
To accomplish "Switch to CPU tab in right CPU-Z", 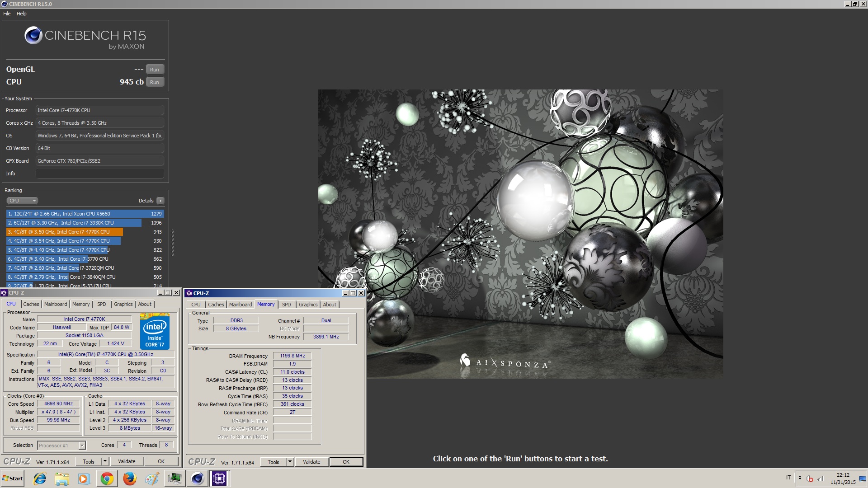I will [x=196, y=305].
